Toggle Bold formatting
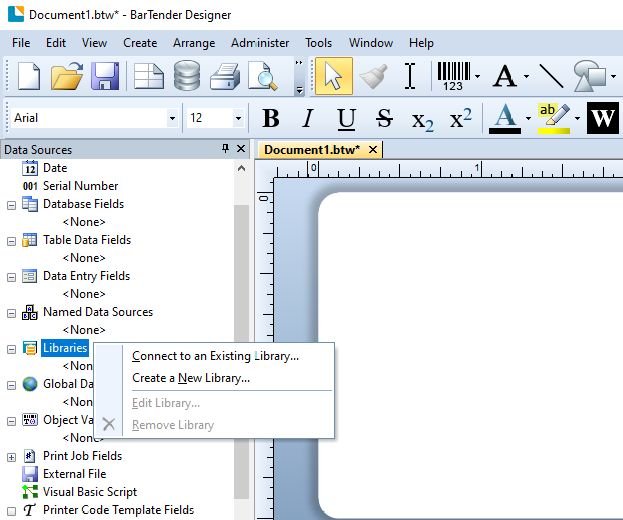 [x=270, y=119]
